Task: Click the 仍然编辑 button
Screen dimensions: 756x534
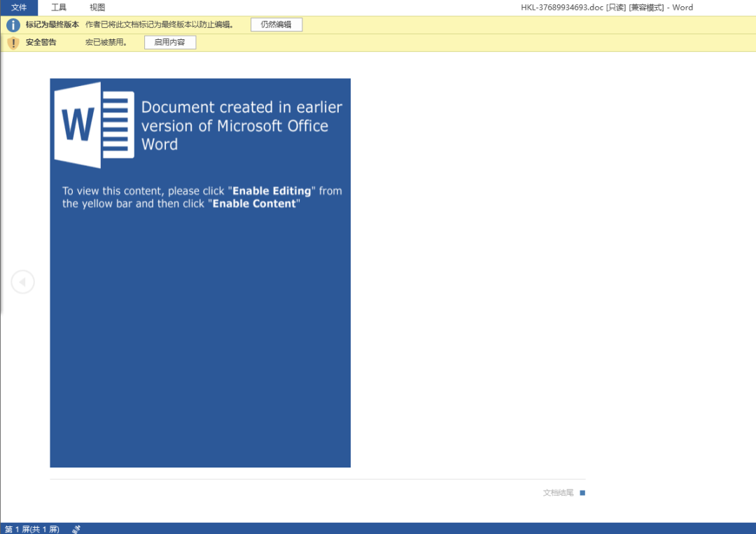Action: pyautogui.click(x=276, y=24)
